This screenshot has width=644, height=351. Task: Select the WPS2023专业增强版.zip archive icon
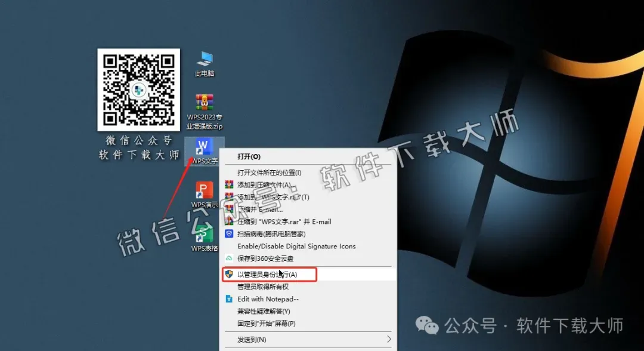click(x=204, y=112)
